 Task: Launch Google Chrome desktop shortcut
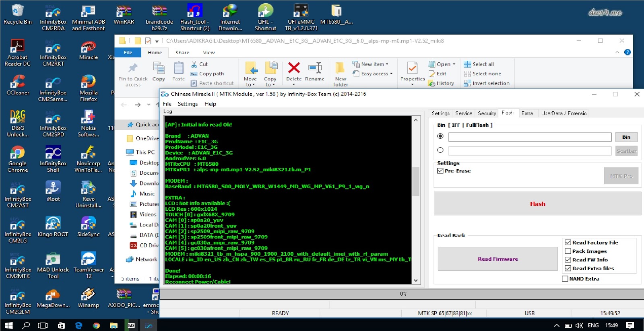click(x=18, y=159)
